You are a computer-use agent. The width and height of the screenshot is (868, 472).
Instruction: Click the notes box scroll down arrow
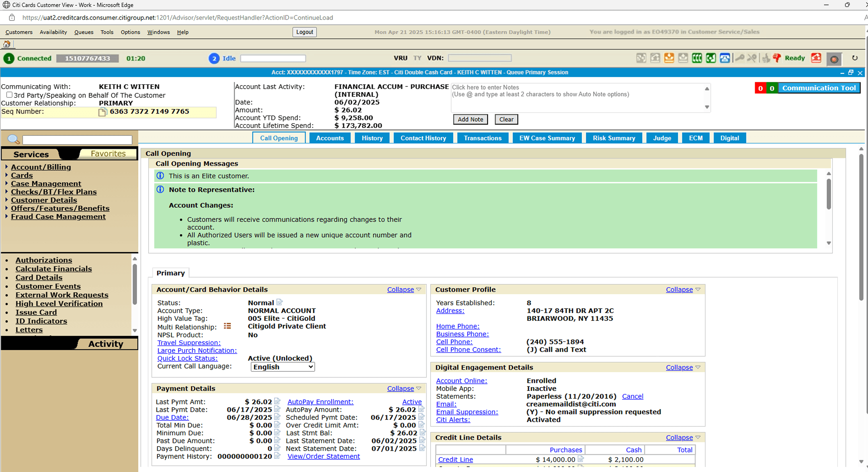pyautogui.click(x=707, y=107)
